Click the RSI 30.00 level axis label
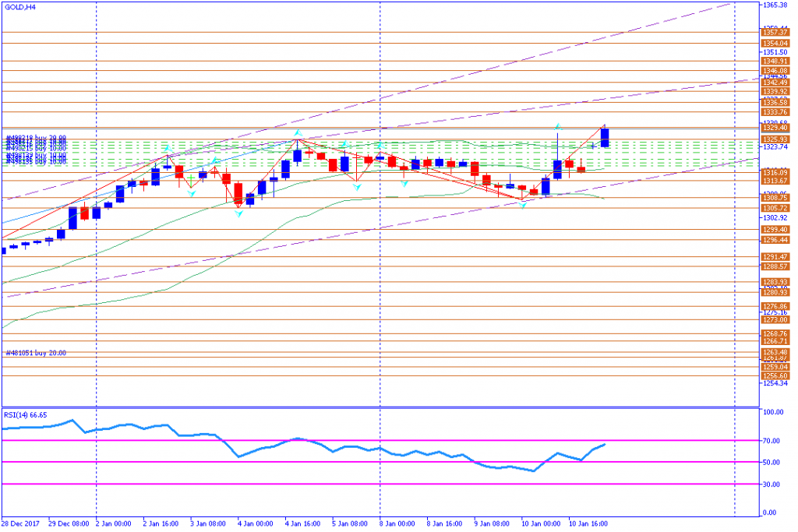Screen dimensions: 798x532 coord(772,484)
